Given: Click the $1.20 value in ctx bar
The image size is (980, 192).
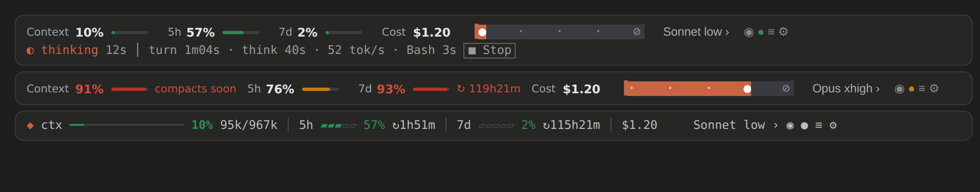Looking at the screenshot, I should [639, 125].
